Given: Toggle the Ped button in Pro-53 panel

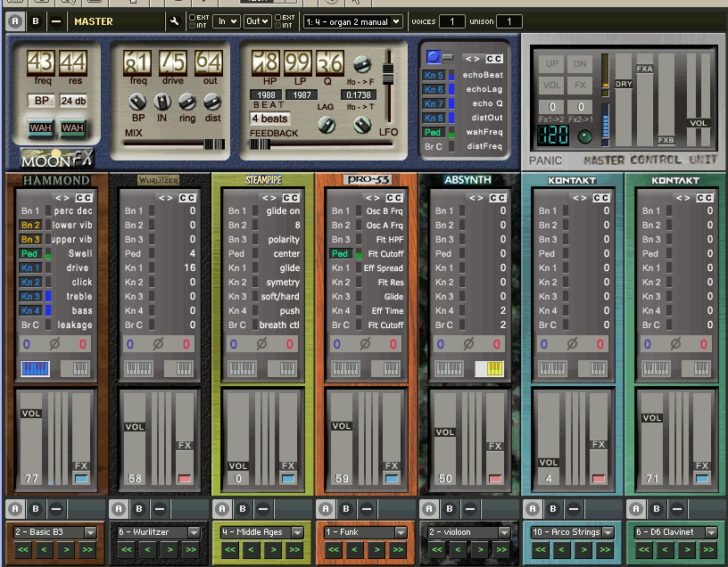Looking at the screenshot, I should pyautogui.click(x=340, y=254).
